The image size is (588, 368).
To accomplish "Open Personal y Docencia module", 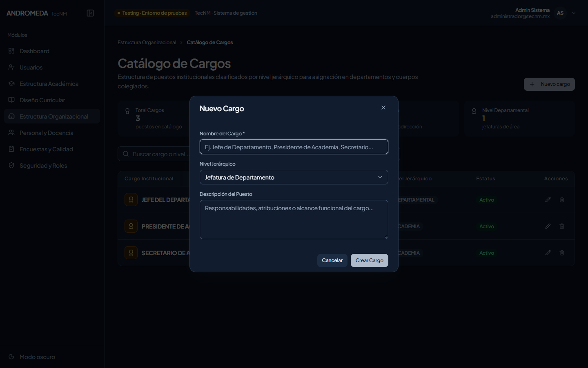I will coord(52,132).
